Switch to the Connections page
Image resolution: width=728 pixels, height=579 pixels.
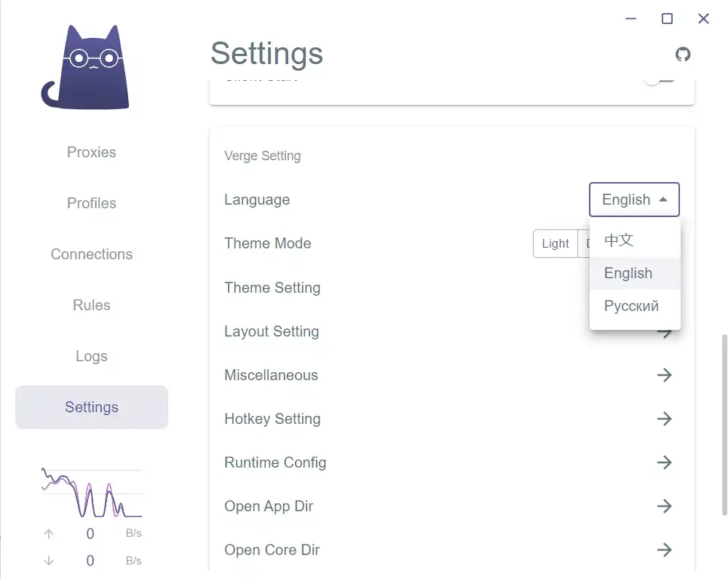tap(92, 254)
